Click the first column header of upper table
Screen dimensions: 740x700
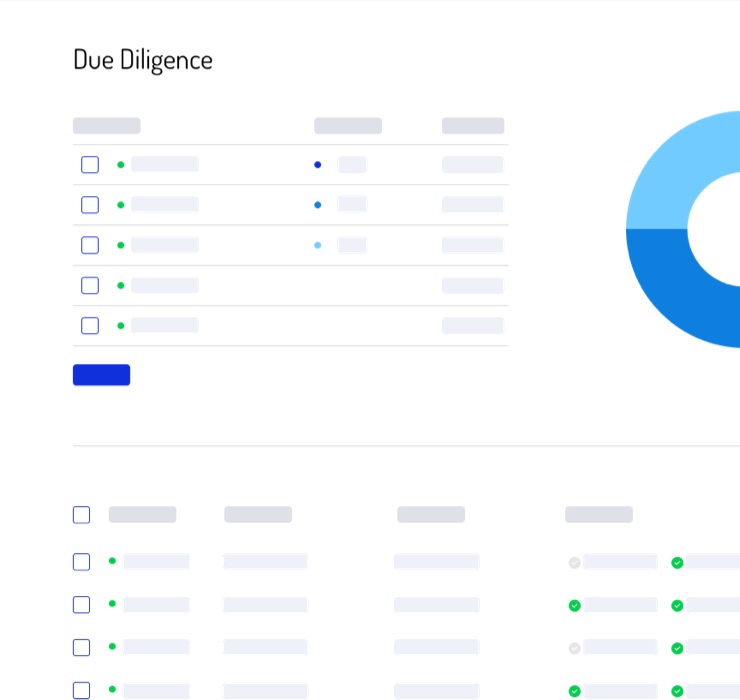tap(107, 126)
